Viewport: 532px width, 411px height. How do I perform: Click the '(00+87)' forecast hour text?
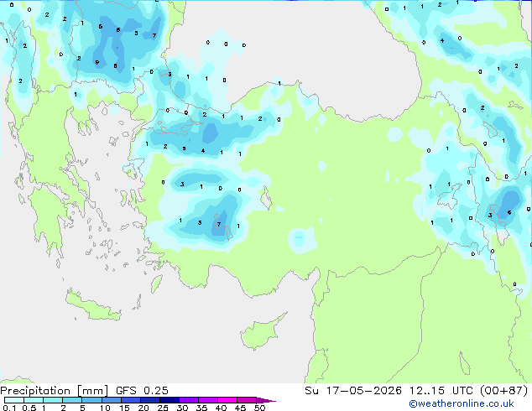(504, 391)
